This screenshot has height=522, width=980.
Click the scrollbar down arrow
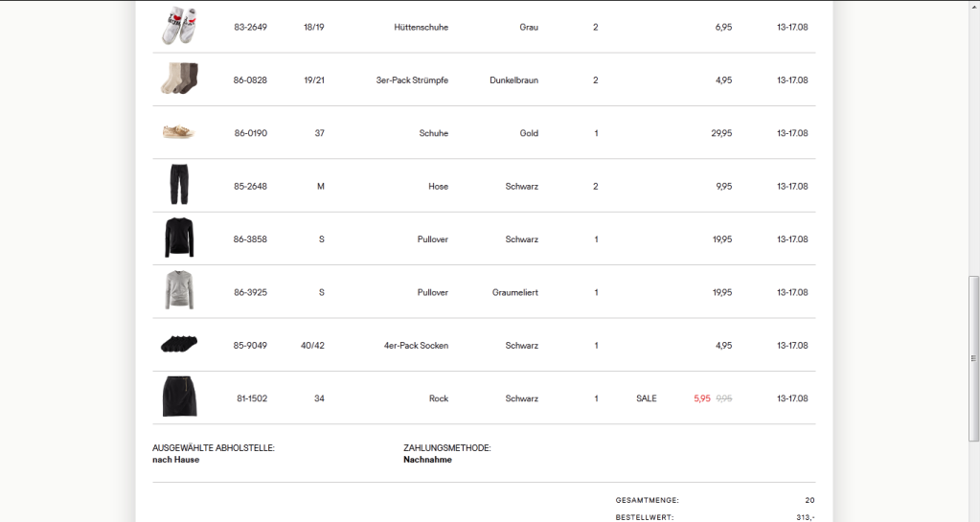coord(973,516)
